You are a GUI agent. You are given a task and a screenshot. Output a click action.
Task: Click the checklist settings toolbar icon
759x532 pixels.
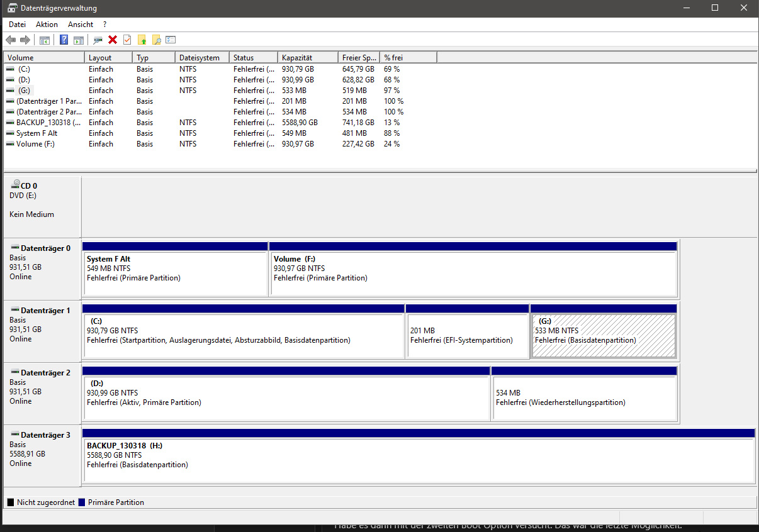pos(171,40)
